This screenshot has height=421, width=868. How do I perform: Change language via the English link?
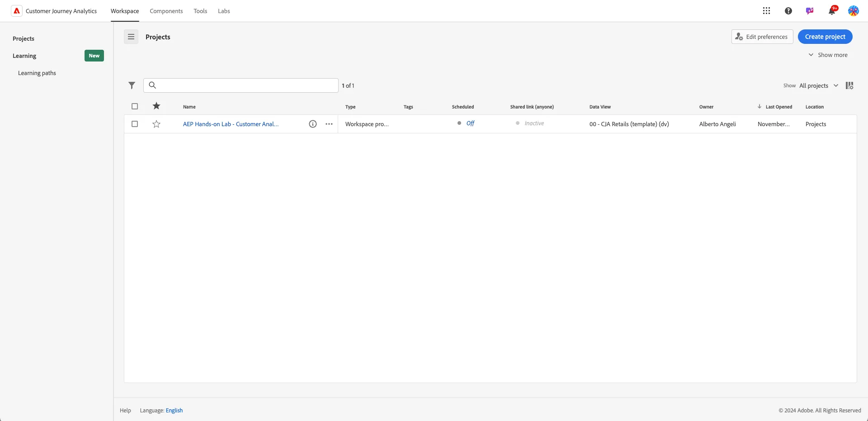coord(174,411)
